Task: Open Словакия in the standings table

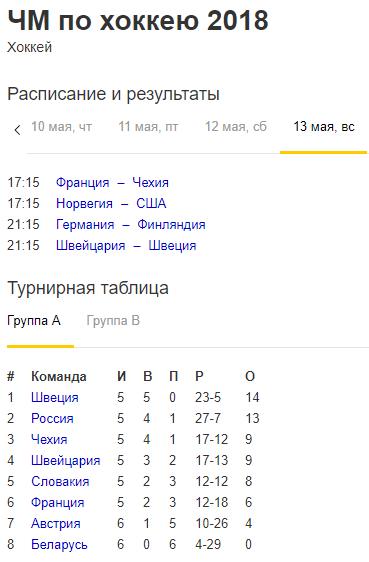Action: pos(60,481)
